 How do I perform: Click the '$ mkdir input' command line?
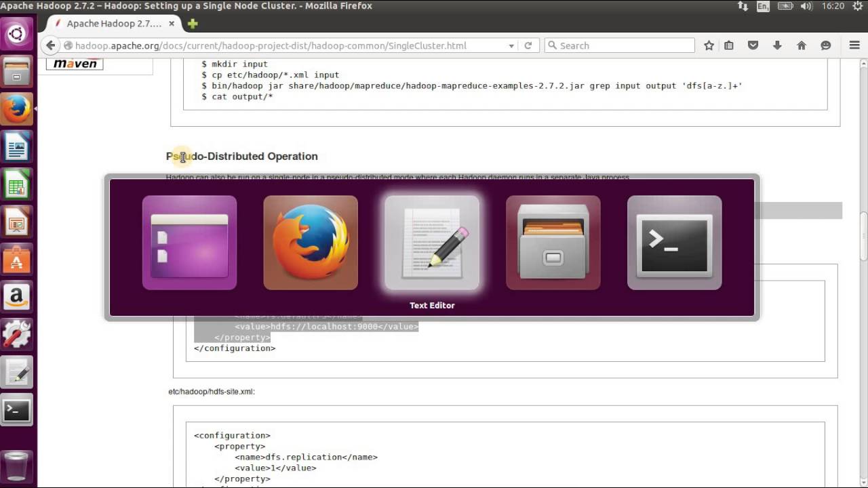(x=235, y=64)
